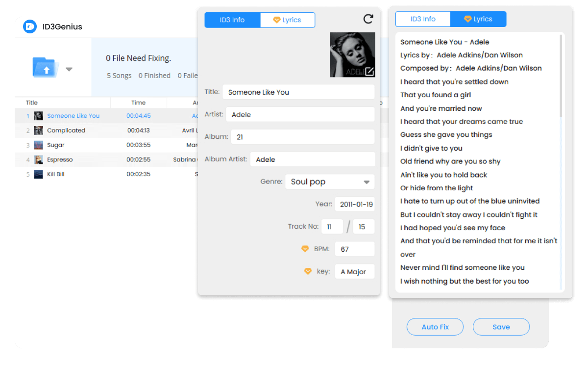Viewport: 588px width, 365px height.
Task: Click the refresh icon in ID3 panel
Action: (368, 19)
